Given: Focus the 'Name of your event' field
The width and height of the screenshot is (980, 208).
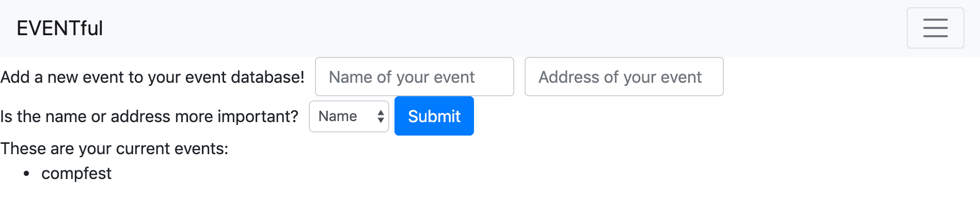Looking at the screenshot, I should 414,77.
